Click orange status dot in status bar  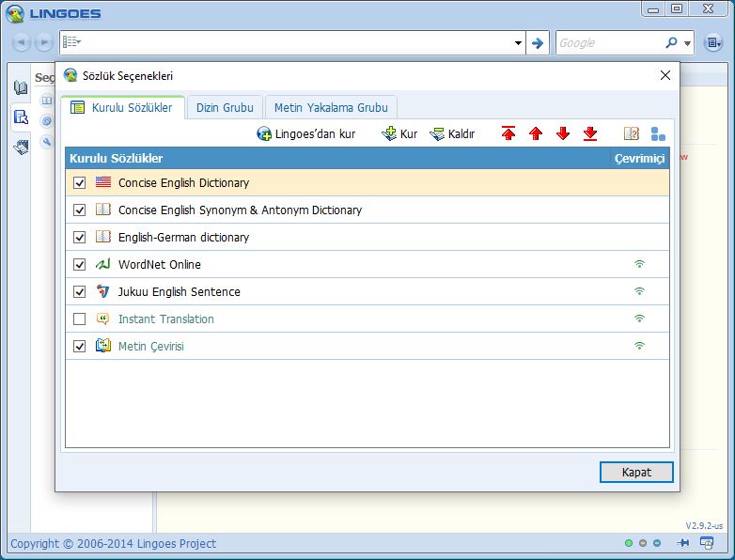[x=643, y=543]
